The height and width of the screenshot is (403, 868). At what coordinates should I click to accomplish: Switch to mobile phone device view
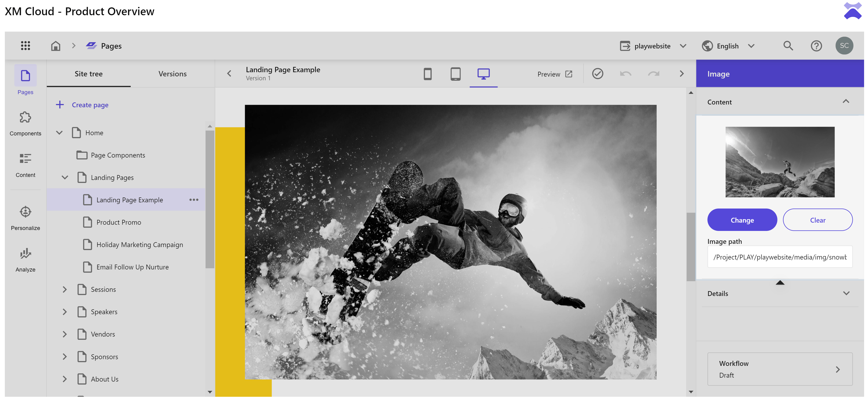[x=427, y=74]
